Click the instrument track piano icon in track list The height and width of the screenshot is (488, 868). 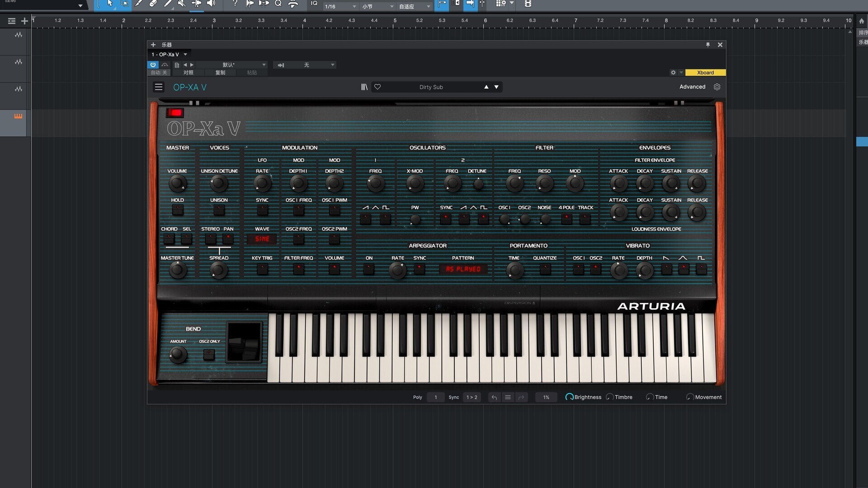pos(18,116)
